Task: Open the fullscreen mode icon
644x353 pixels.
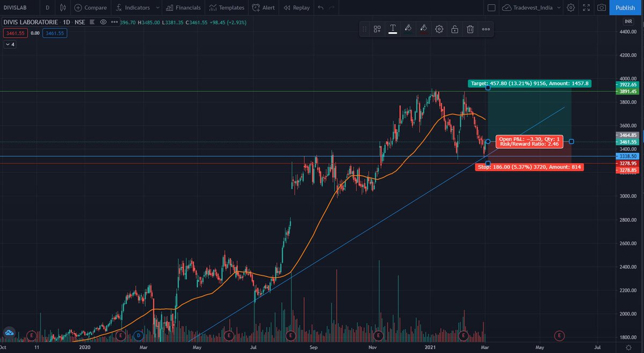Action: pos(586,8)
